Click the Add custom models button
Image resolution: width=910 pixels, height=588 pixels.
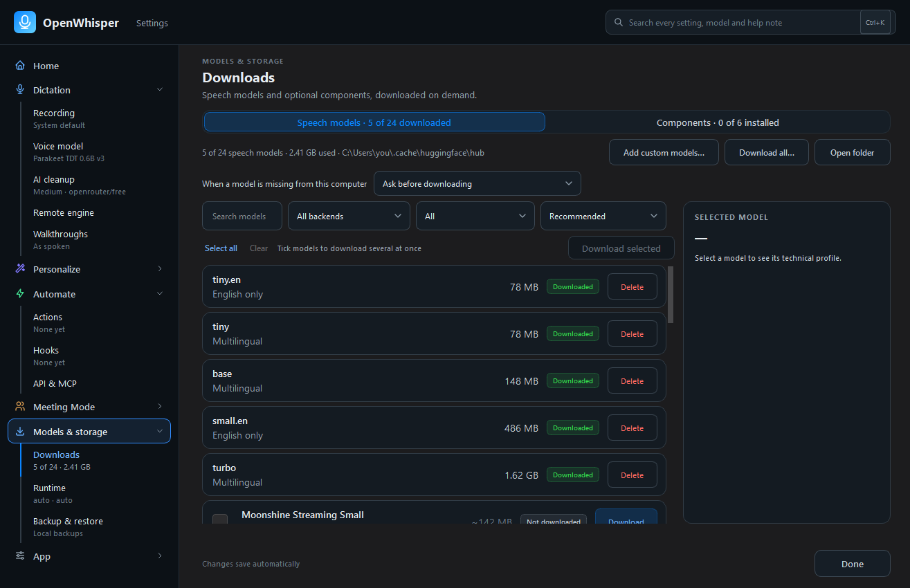click(664, 153)
